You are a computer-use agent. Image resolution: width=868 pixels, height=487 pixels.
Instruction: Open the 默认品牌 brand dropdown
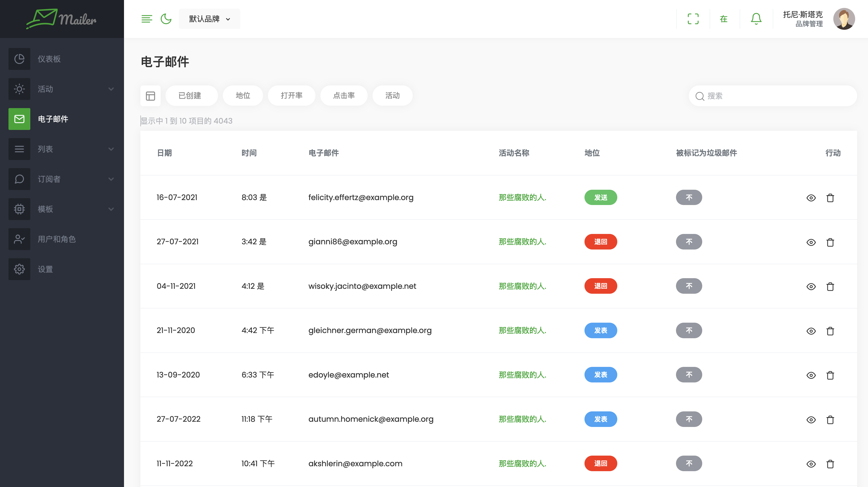click(x=209, y=19)
